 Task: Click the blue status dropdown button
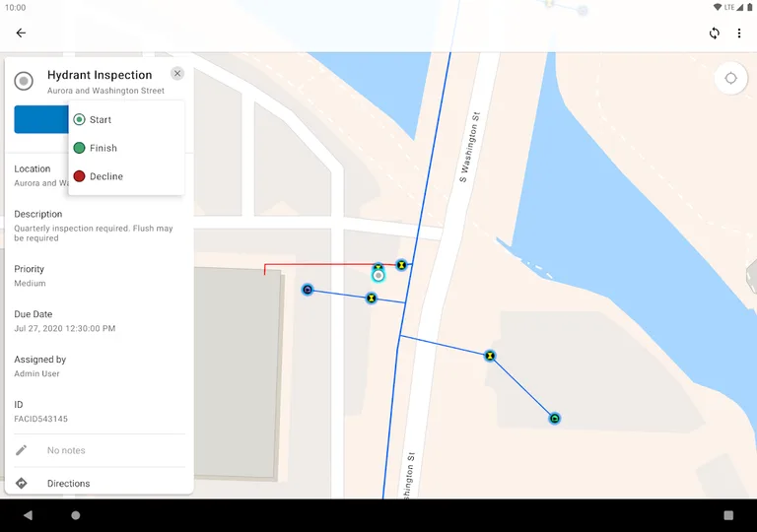tap(41, 119)
